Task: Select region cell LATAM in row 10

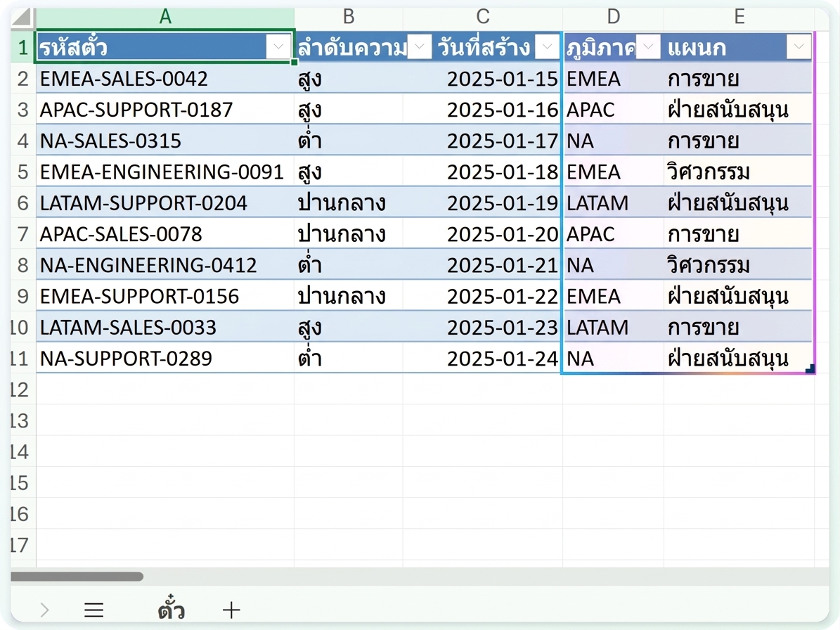Action: click(614, 328)
